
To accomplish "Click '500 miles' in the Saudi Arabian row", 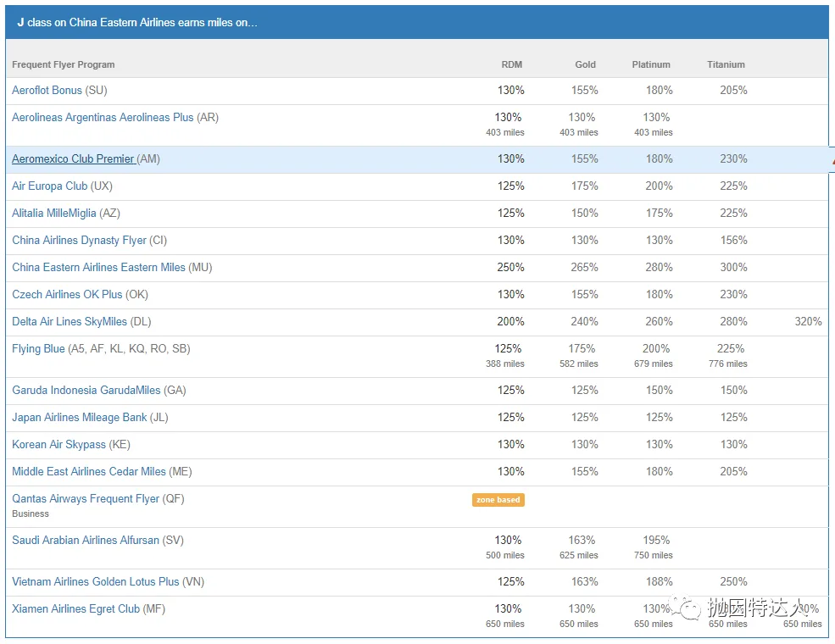I will click(x=505, y=556).
